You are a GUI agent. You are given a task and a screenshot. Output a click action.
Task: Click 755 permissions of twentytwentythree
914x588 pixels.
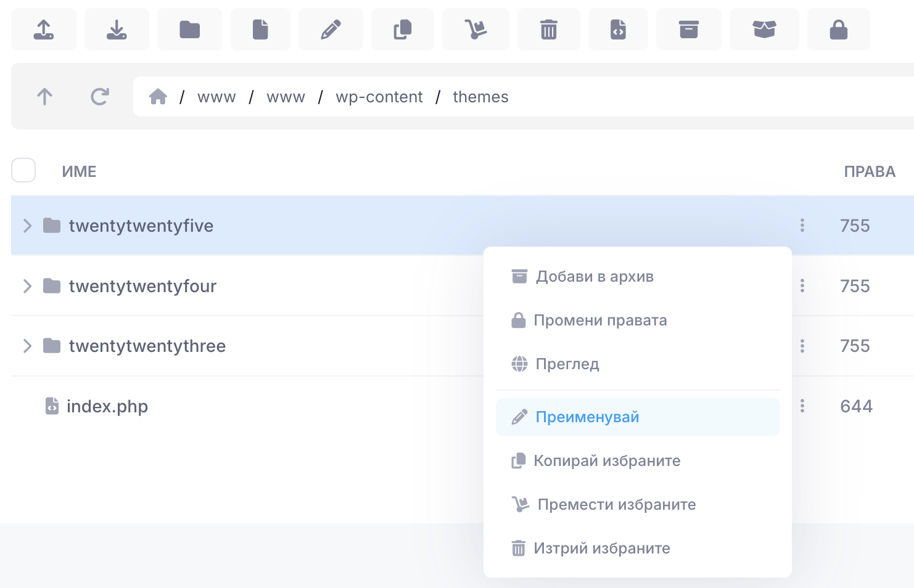pos(855,346)
